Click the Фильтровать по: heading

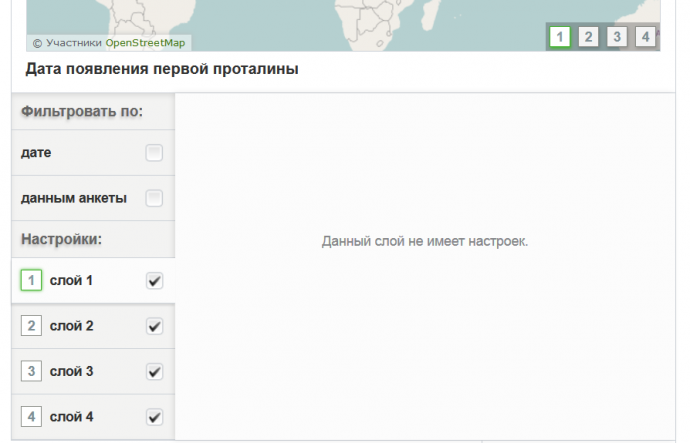tap(82, 111)
